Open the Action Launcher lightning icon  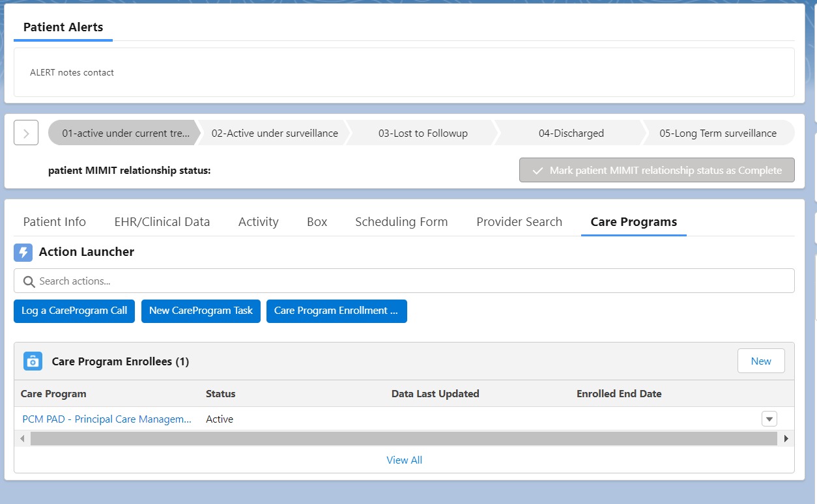[23, 251]
